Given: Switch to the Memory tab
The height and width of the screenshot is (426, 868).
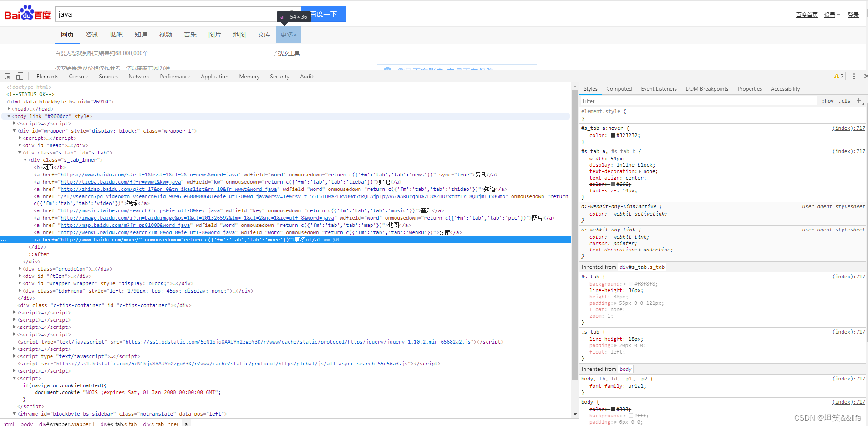Looking at the screenshot, I should pos(249,77).
